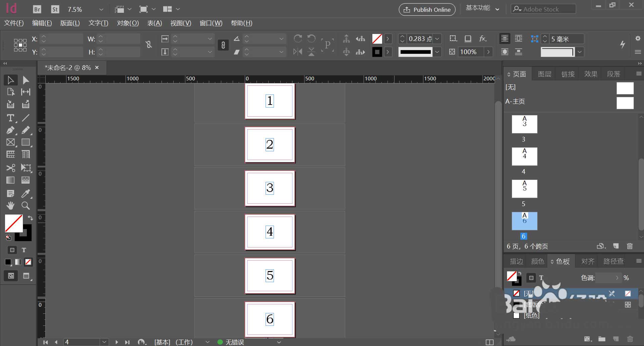Open the 对象(O) menu
The image size is (644, 346).
click(128, 23)
